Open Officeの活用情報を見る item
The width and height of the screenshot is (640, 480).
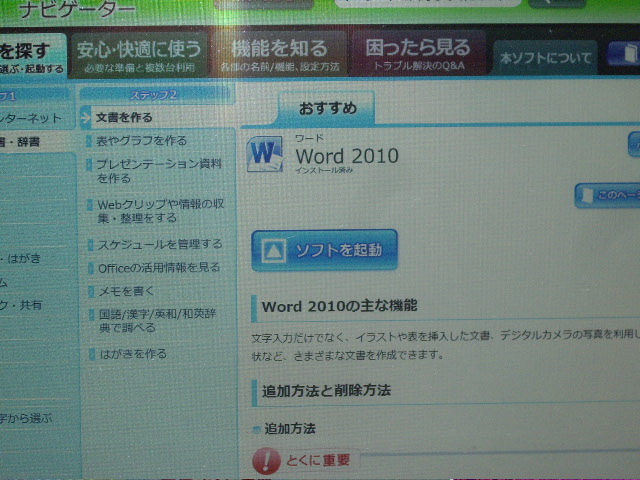coord(158,268)
